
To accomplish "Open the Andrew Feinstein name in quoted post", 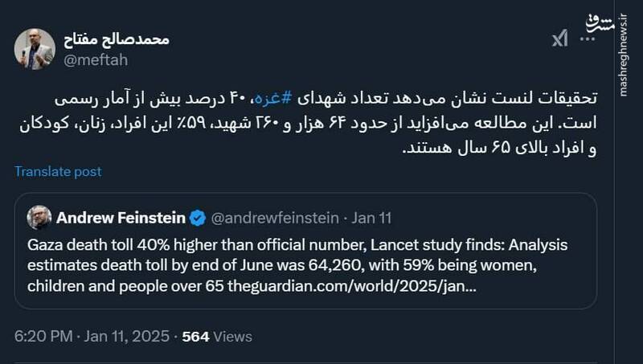I will click(121, 217).
